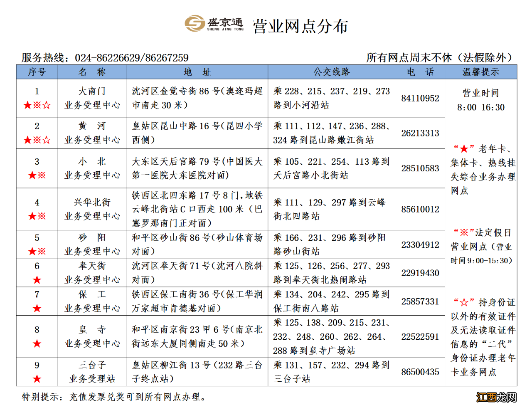Click the ★ 老年卡、集体卡 legend note
The height and width of the screenshot is (410, 532).
(x=483, y=170)
